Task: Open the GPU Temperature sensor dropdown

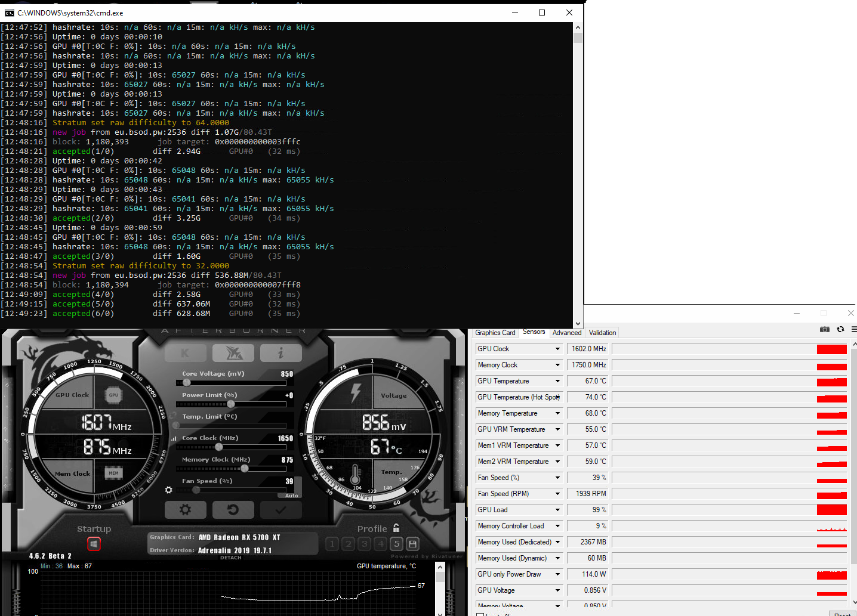Action: coord(557,381)
